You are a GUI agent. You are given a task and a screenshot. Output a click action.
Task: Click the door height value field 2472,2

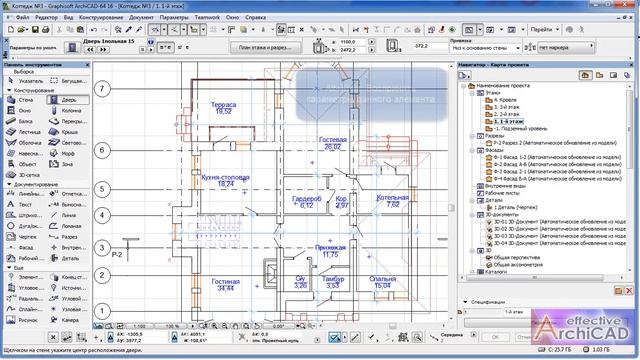coord(353,50)
